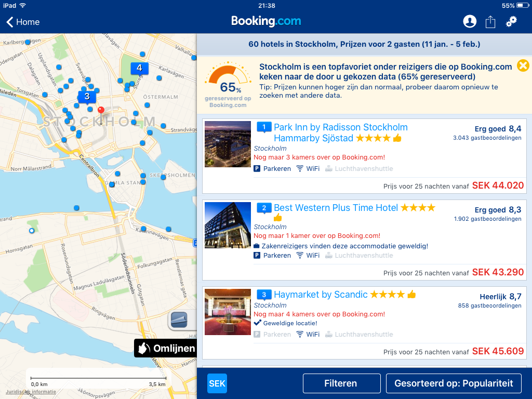532x399 pixels.
Task: Tap 858 gastbeoordelingen reviews
Action: coord(489,305)
